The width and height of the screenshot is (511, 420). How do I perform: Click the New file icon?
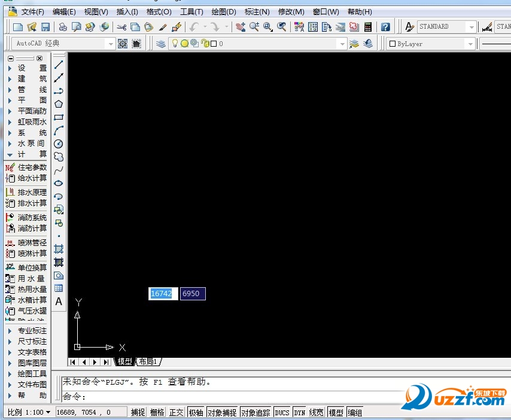tap(17, 27)
